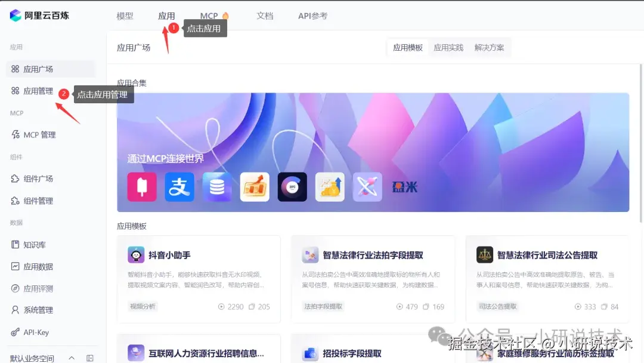Click the 智慧法律行业法拍字段提取 card icon
This screenshot has width=644, height=363.
tap(310, 255)
